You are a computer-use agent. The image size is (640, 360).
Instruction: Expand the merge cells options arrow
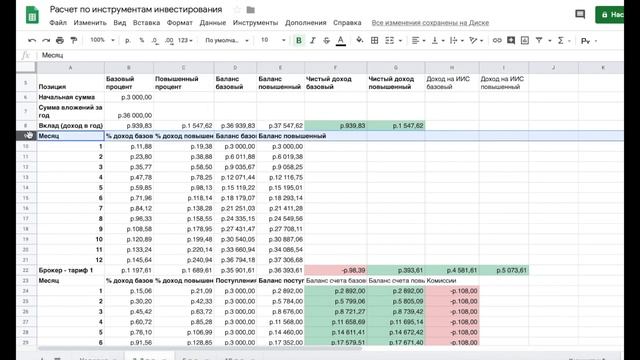[x=400, y=40]
